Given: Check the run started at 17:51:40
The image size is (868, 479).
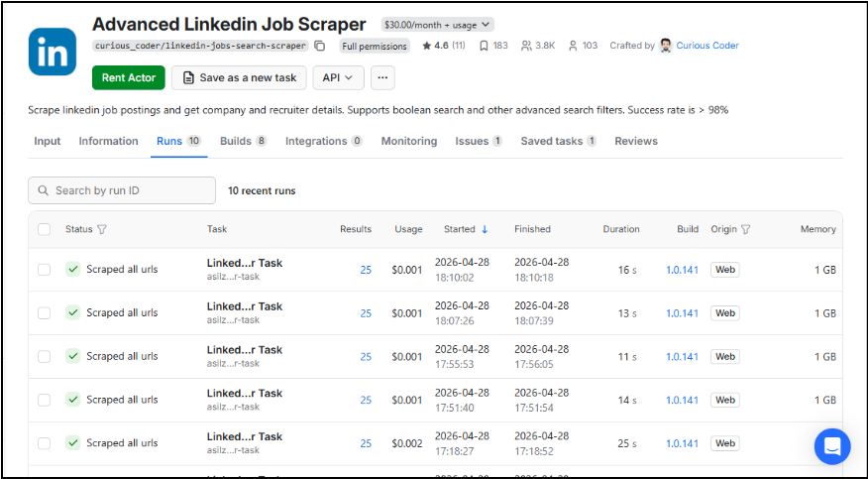Looking at the screenshot, I should [44, 400].
